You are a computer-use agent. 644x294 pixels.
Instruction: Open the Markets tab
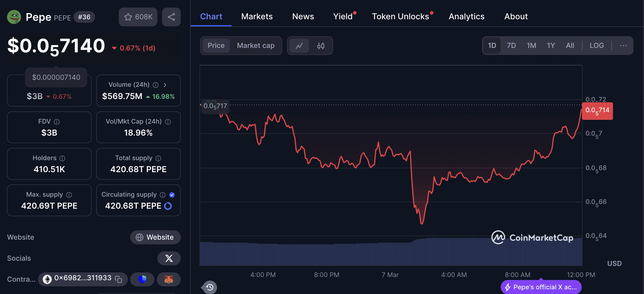[257, 17]
